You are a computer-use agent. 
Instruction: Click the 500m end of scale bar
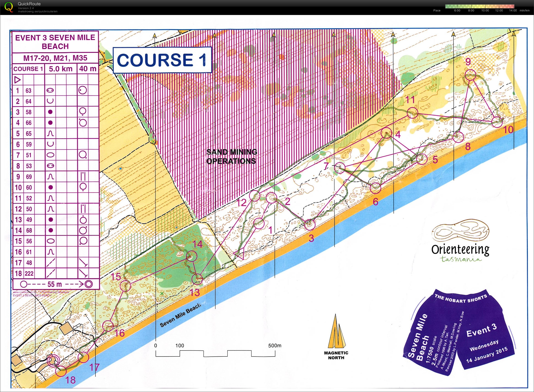275,346
